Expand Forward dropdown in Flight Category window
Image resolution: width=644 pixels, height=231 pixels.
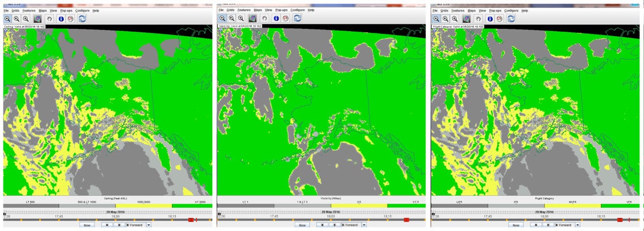[577, 225]
